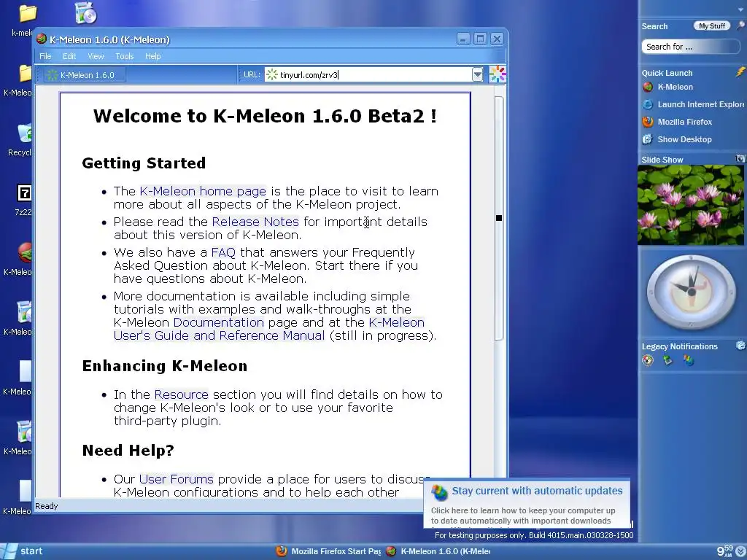
Task: Switch to Mozilla Firefox Start Page taskbar button
Action: (x=329, y=551)
